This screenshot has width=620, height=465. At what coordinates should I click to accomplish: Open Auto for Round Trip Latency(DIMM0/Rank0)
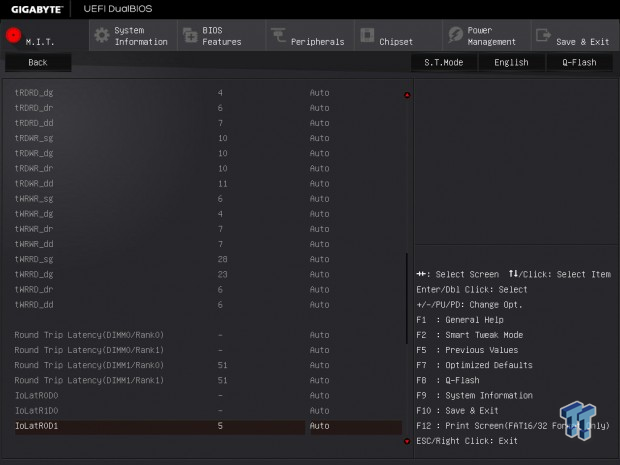(x=319, y=335)
